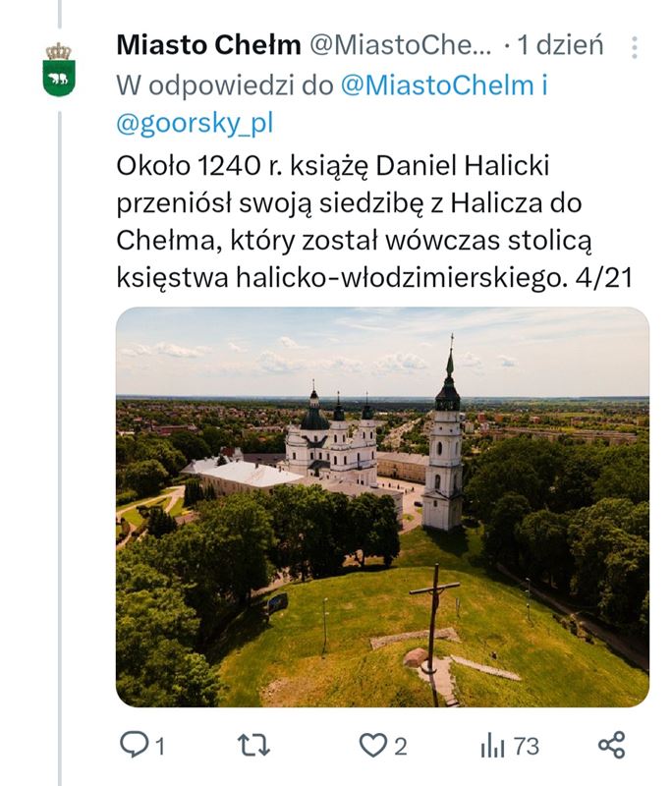Open the @goorsky_pl mention link
The image size is (672, 786).
[x=195, y=124]
